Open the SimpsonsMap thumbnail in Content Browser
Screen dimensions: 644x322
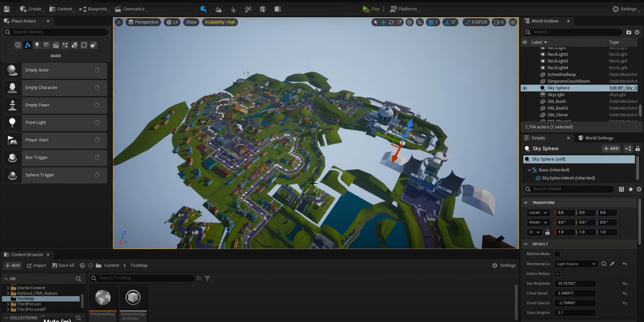[103, 298]
